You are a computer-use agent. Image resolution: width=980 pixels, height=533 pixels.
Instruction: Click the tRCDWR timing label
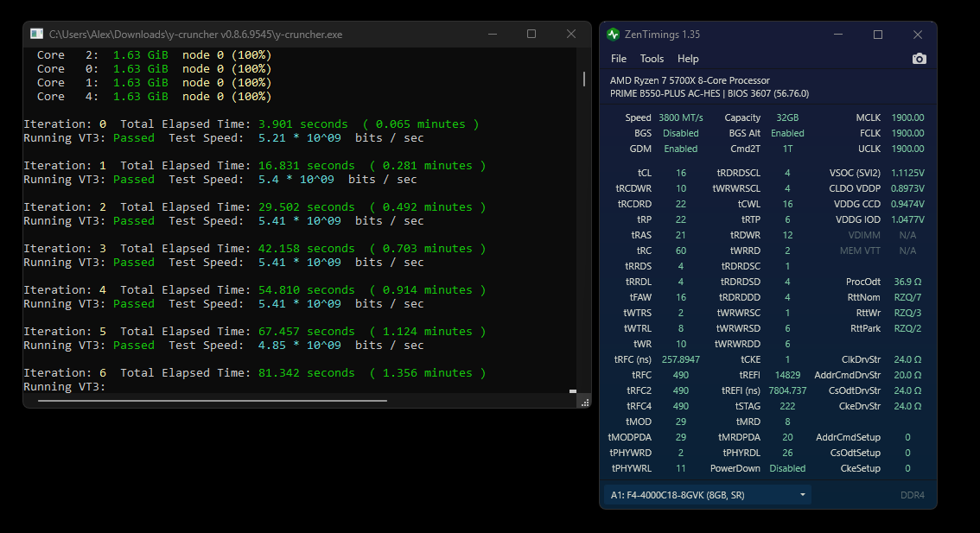click(x=633, y=188)
